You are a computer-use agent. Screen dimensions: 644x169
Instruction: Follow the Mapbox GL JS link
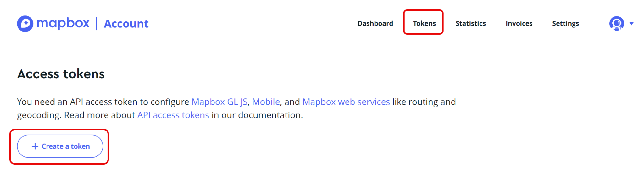pos(219,102)
